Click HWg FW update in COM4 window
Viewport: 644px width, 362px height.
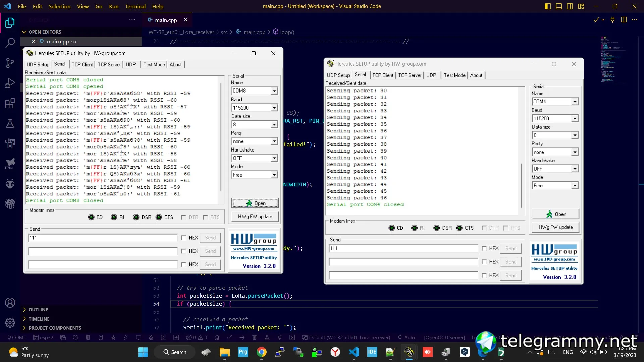tap(555, 227)
